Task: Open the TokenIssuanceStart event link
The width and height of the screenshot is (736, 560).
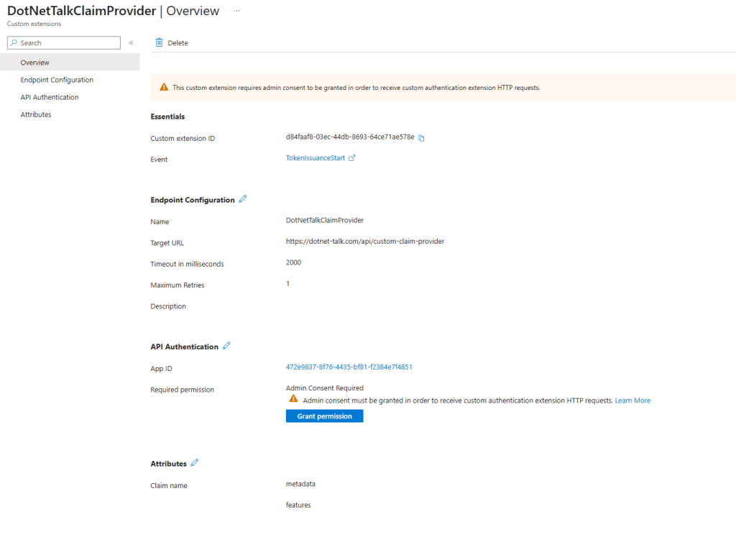Action: click(x=316, y=158)
